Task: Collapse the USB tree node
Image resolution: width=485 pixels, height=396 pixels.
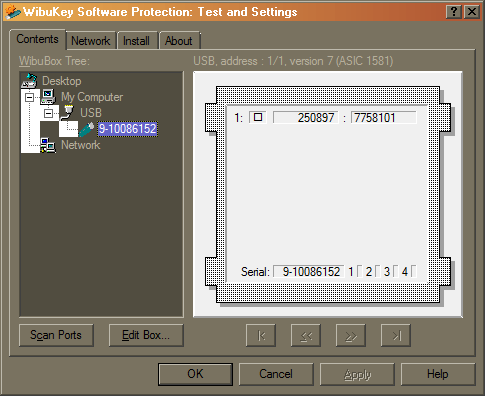Action: (x=48, y=113)
